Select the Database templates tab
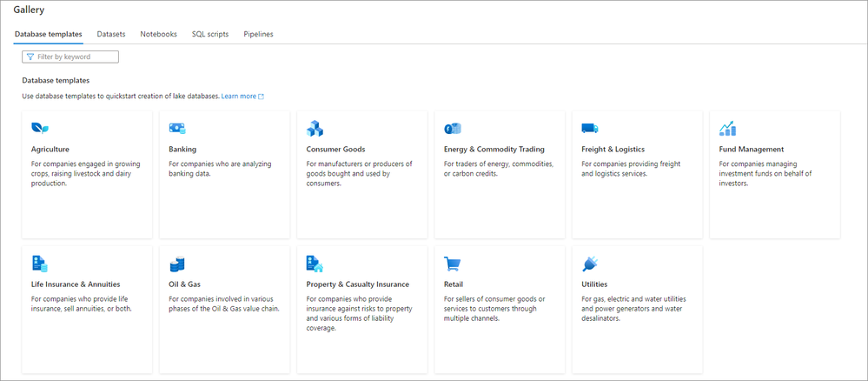The image size is (868, 381). 49,34
